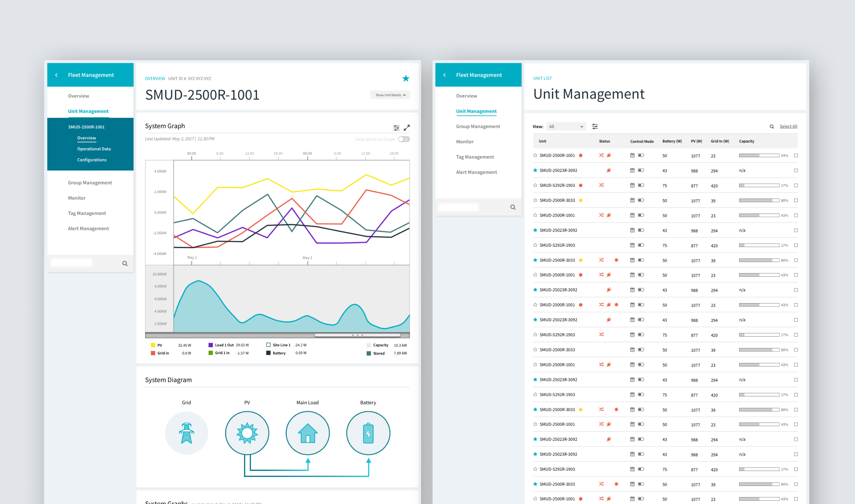This screenshot has width=855, height=504.
Task: Click the favorite star beside SMUD-2500R-1001 title
Action: click(x=405, y=79)
